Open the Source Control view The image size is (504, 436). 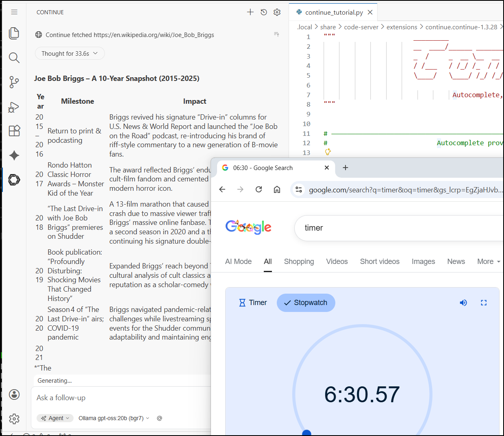14,82
